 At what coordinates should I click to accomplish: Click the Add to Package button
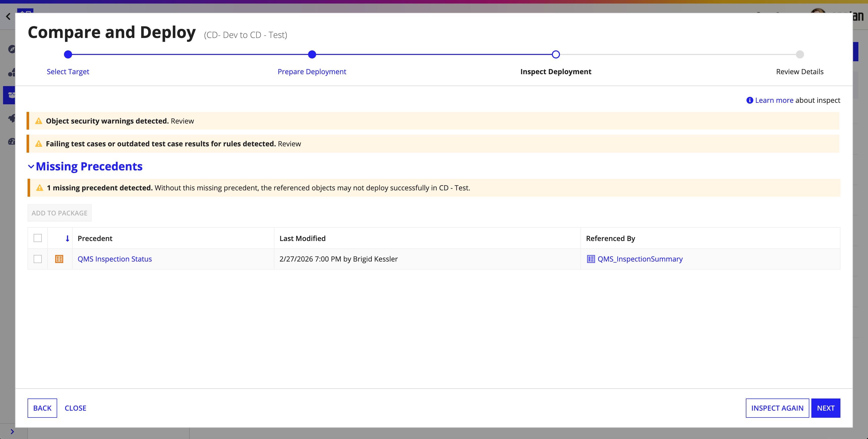(x=59, y=213)
